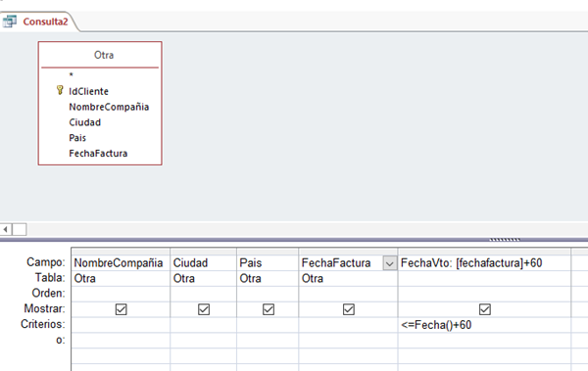
Task: Toggle Mostrar checkbox for FechaVto column
Action: click(x=484, y=309)
